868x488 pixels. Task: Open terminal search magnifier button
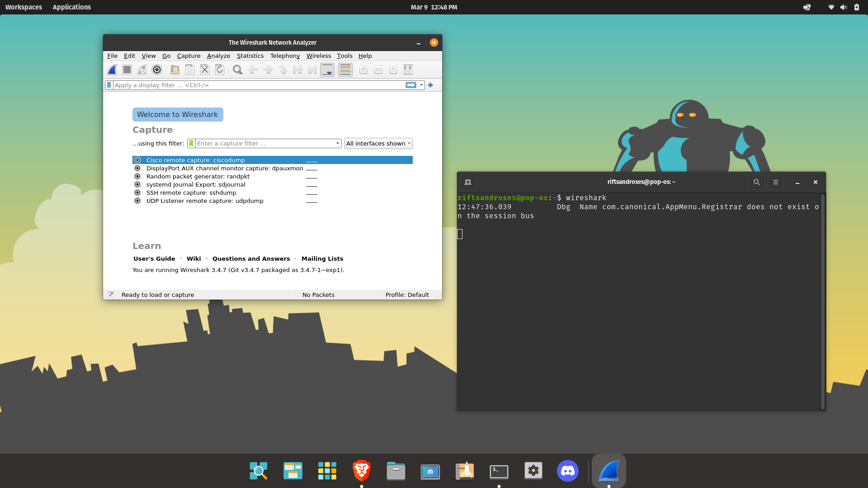756,182
